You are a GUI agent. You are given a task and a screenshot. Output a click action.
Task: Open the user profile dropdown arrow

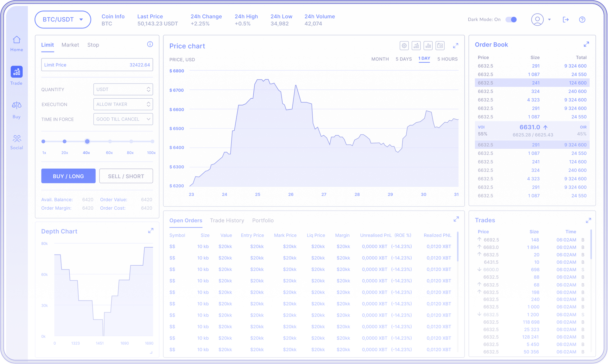pos(550,20)
